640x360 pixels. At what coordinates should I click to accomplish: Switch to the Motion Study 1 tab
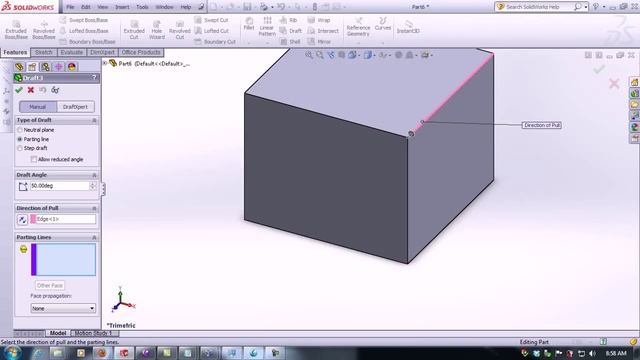(93, 333)
